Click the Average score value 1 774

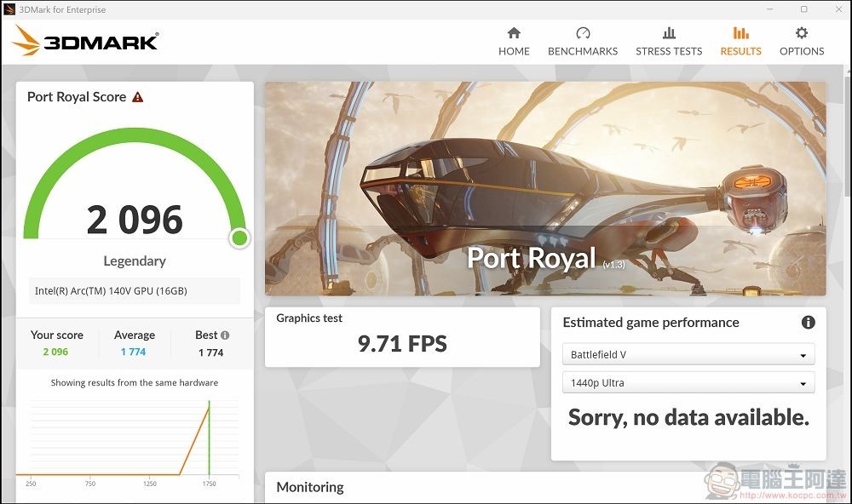tap(133, 352)
